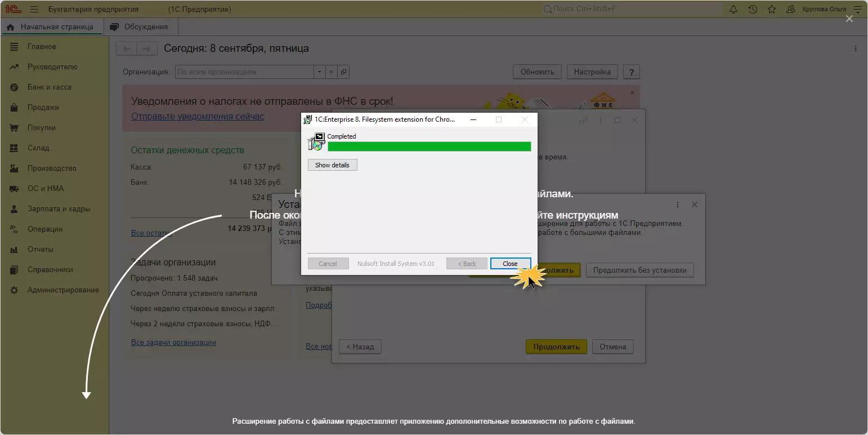Image resolution: width=868 pixels, height=435 pixels.
Task: Click Close in the installer window
Action: [x=510, y=264]
